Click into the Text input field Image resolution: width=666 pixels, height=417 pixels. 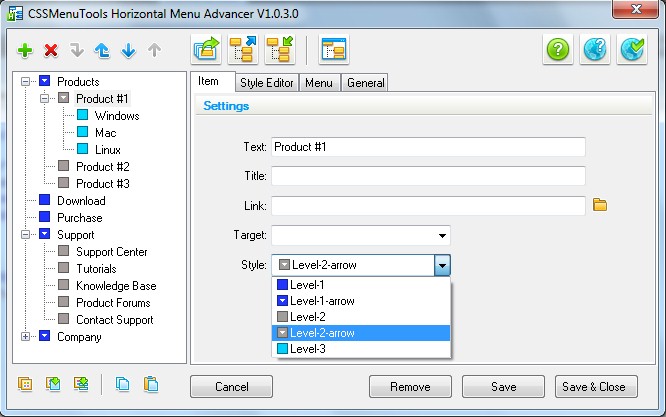point(428,147)
